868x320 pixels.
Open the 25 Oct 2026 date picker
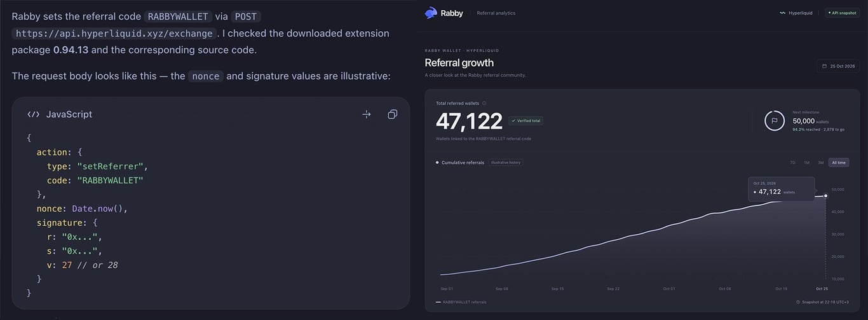tap(839, 66)
